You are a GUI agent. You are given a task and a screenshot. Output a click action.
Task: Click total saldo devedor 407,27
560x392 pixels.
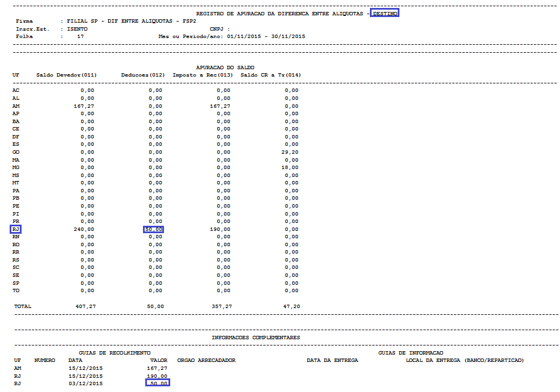click(86, 306)
